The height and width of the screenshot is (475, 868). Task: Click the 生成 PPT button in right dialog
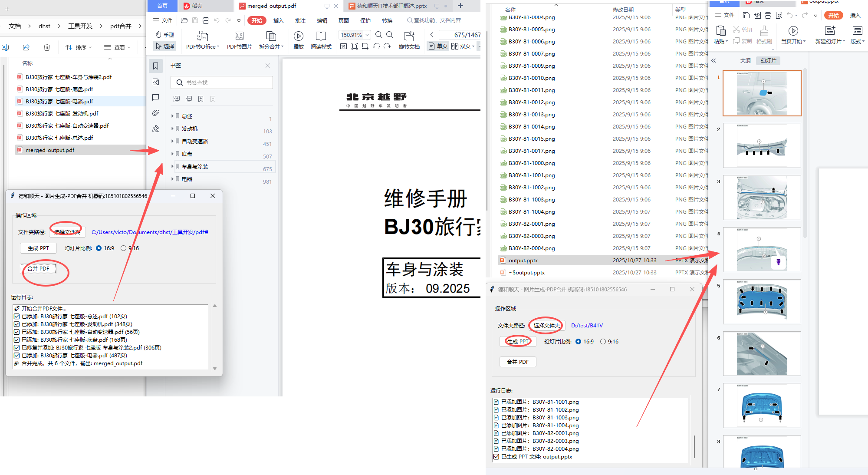[518, 342]
